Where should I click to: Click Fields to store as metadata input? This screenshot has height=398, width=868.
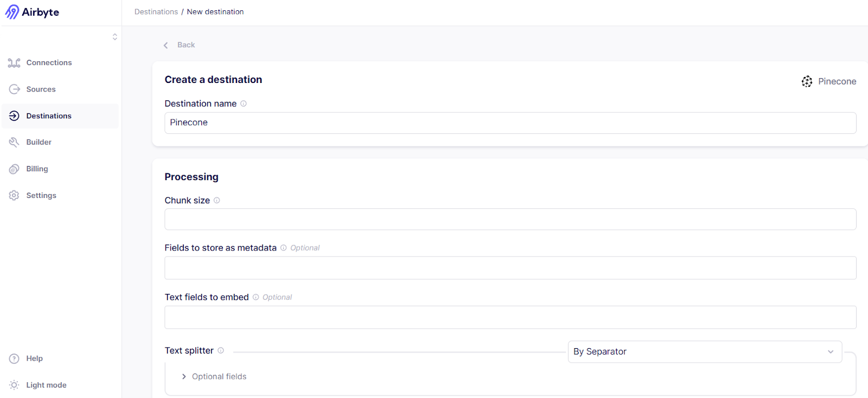click(x=510, y=268)
